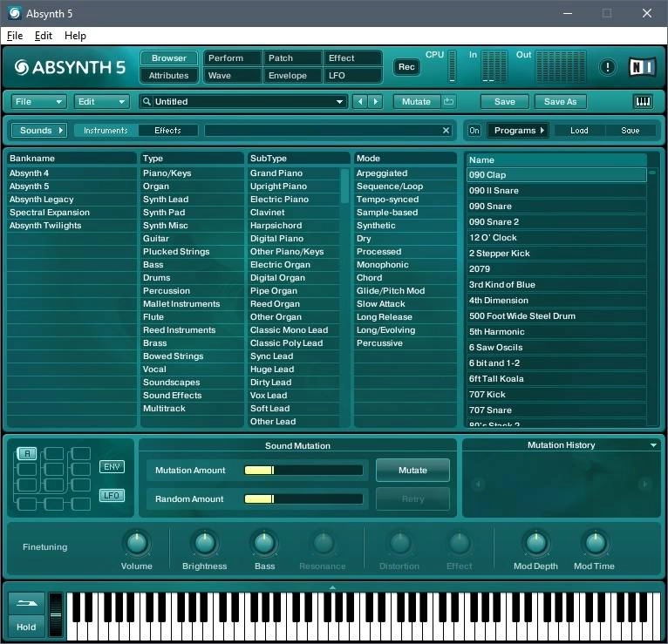This screenshot has width=668, height=644.
Task: Toggle the ENV button
Action: [x=112, y=466]
